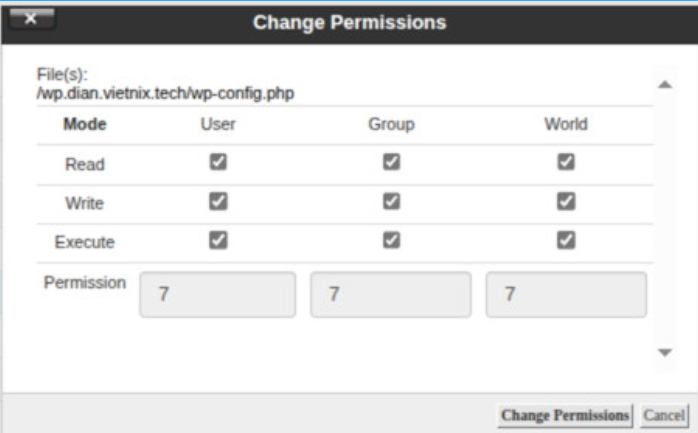Cancel the permission change
Viewport: 698px width, 433px height.
(x=663, y=414)
